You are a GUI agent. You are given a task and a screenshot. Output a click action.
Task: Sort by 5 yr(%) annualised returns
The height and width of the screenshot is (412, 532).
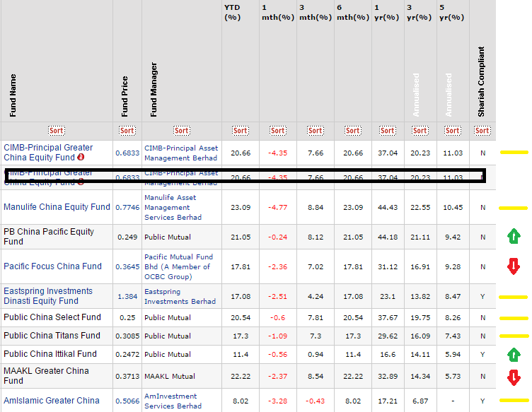click(453, 131)
